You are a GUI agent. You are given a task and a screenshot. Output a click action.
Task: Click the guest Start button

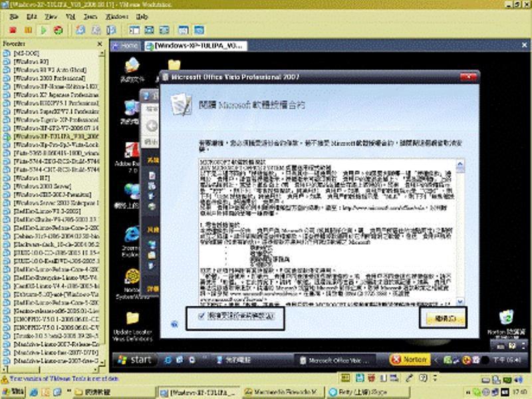134,360
